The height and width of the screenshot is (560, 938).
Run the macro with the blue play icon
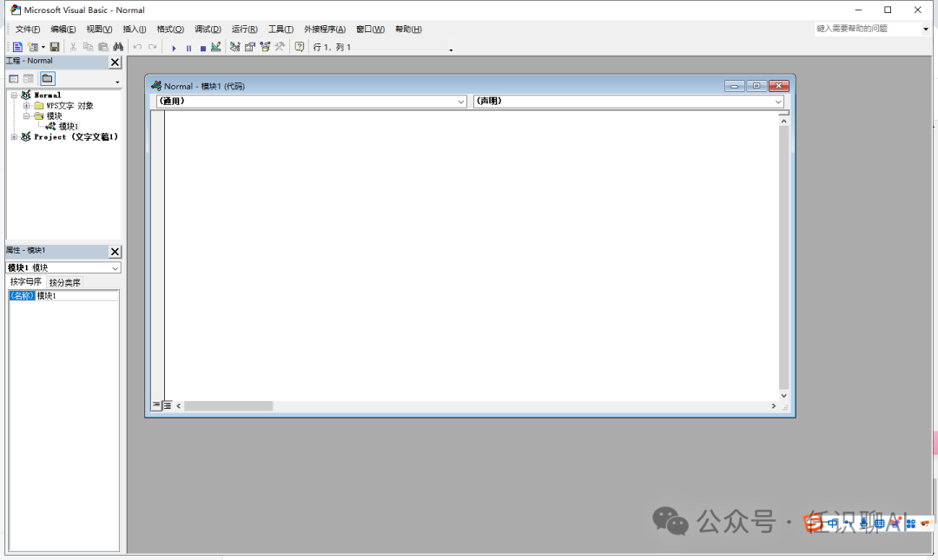pos(174,48)
